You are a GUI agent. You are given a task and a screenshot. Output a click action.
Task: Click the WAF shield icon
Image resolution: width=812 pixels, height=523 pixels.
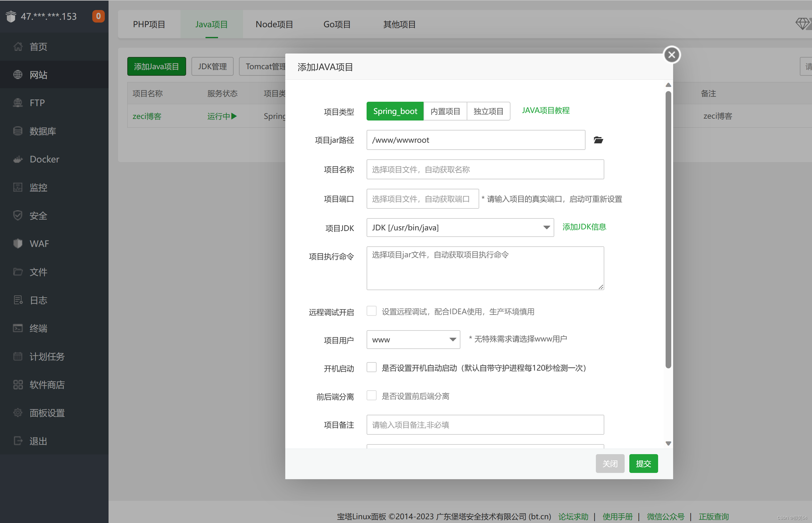[18, 244]
